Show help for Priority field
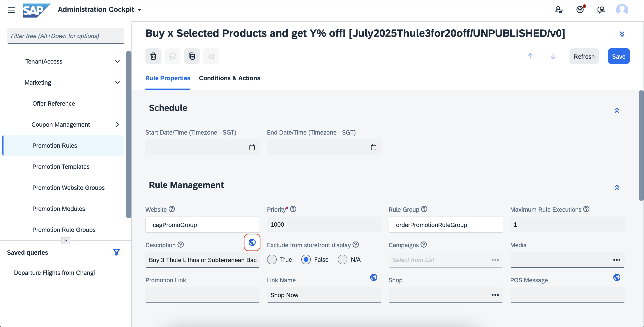 [293, 209]
